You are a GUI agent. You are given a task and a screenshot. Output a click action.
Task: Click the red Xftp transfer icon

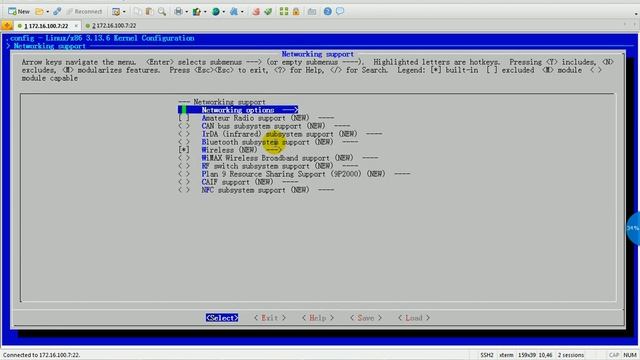(x=256, y=11)
